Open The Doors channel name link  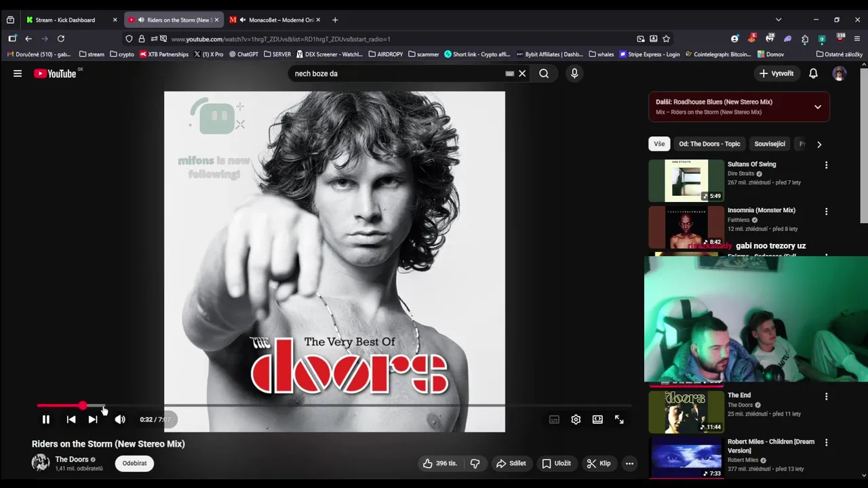point(72,460)
